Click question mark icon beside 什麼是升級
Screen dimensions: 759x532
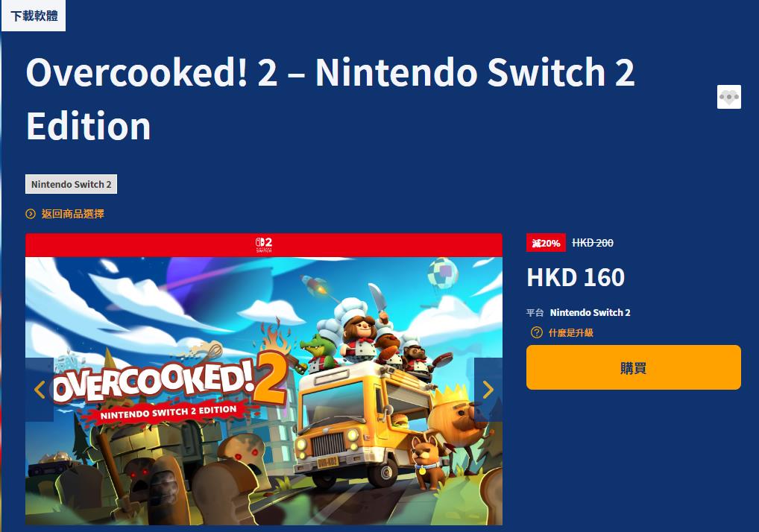click(536, 332)
